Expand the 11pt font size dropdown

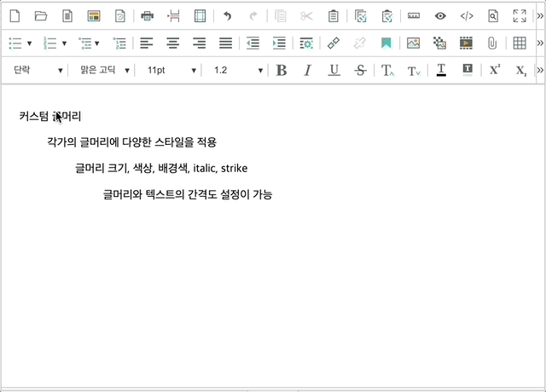171,70
